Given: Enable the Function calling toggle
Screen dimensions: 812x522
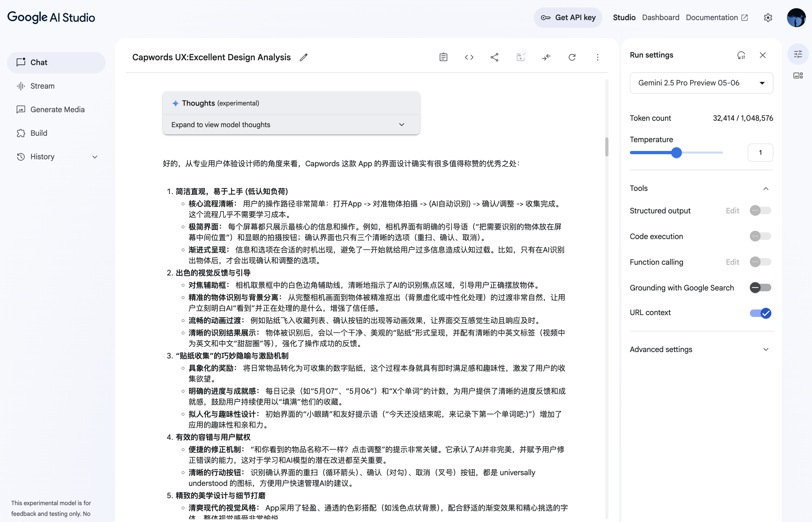Looking at the screenshot, I should tap(760, 262).
